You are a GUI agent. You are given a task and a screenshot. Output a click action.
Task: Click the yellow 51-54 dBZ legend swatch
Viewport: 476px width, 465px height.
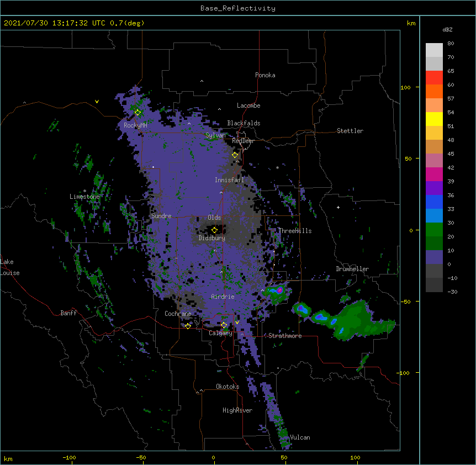[434, 119]
